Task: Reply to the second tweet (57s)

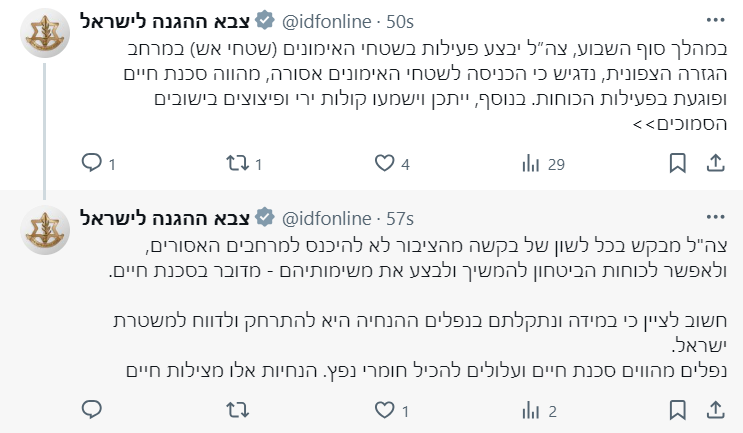Action: click(92, 409)
